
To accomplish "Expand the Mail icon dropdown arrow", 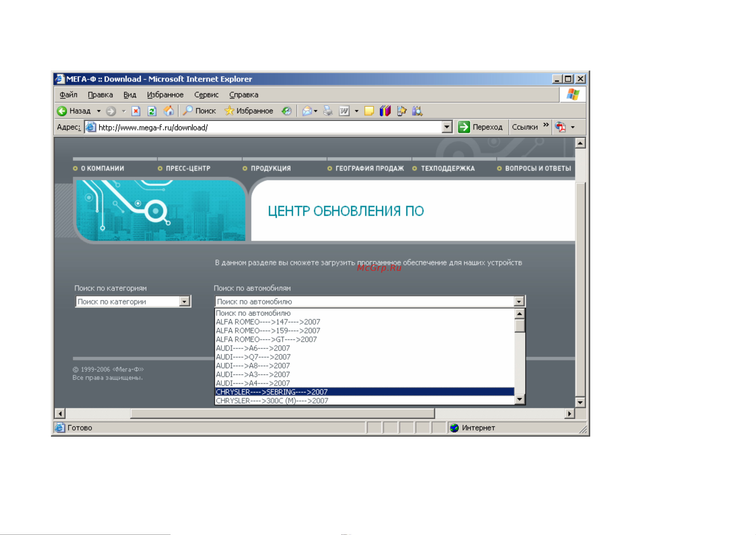I will 316,111.
